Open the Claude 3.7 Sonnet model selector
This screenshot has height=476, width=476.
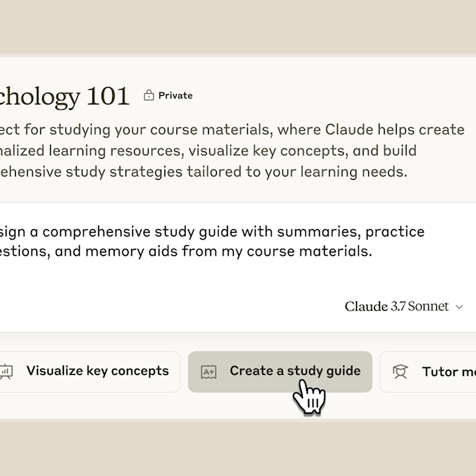tap(404, 306)
